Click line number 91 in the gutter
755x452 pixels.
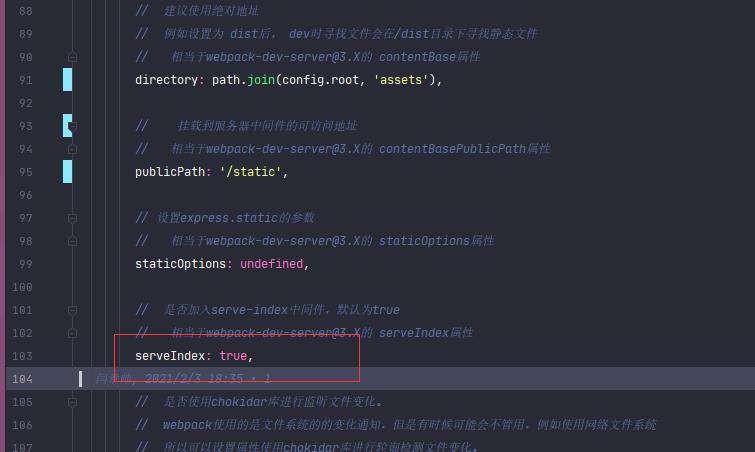pyautogui.click(x=26, y=80)
